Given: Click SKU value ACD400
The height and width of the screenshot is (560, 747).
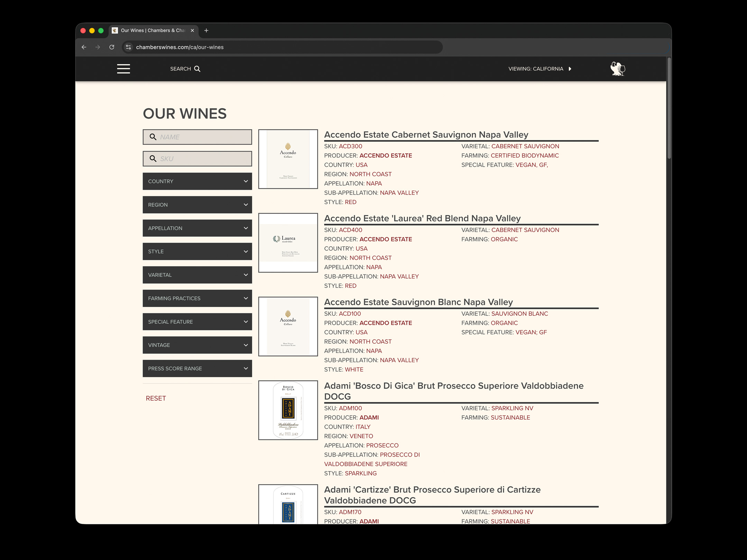Looking at the screenshot, I should (350, 230).
